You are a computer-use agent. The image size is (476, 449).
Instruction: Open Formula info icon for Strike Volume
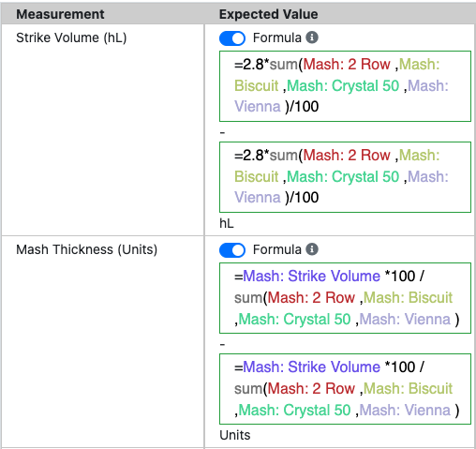coord(312,37)
